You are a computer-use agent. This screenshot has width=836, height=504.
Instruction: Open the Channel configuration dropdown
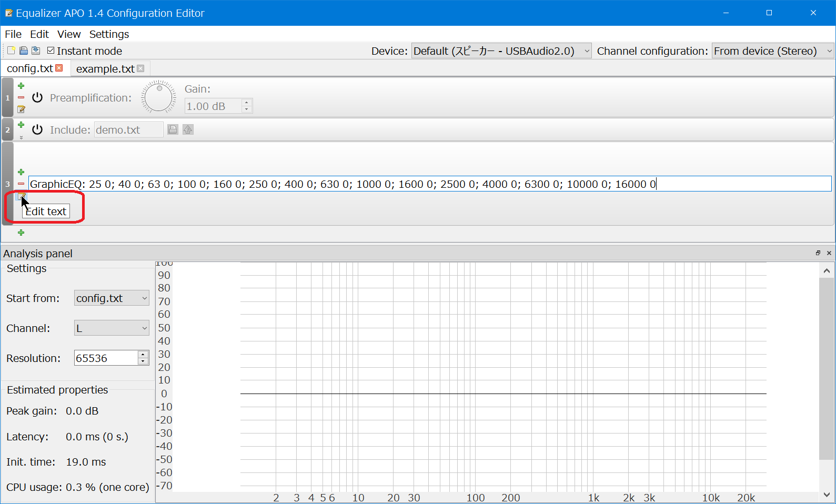pos(772,51)
